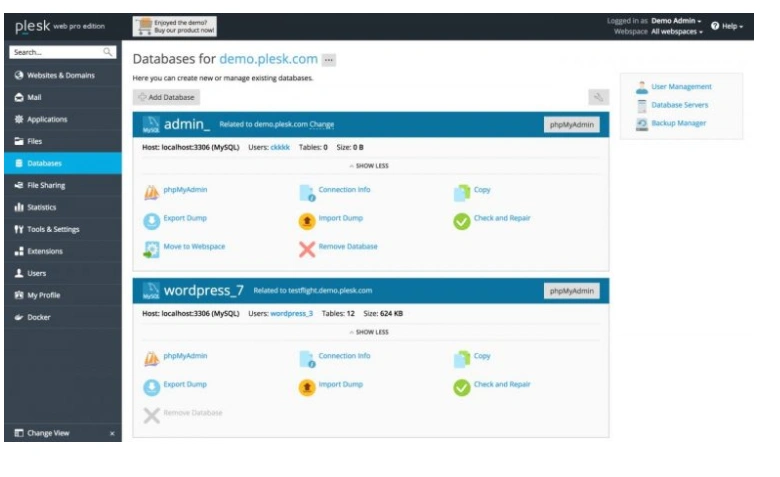The width and height of the screenshot is (780, 477).
Task: Open Users in the sidebar
Action: tap(63, 273)
